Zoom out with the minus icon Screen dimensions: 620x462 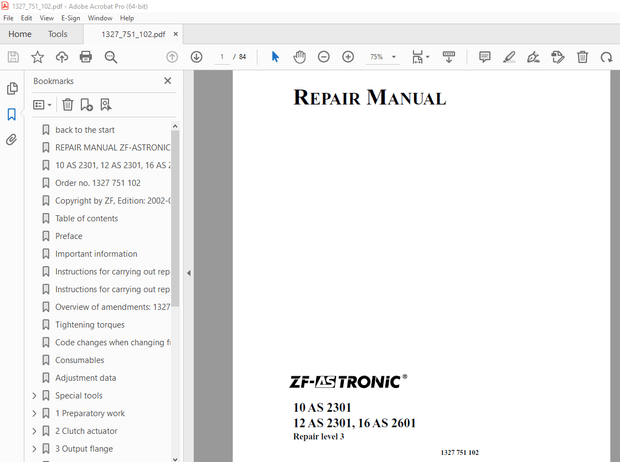[323, 57]
